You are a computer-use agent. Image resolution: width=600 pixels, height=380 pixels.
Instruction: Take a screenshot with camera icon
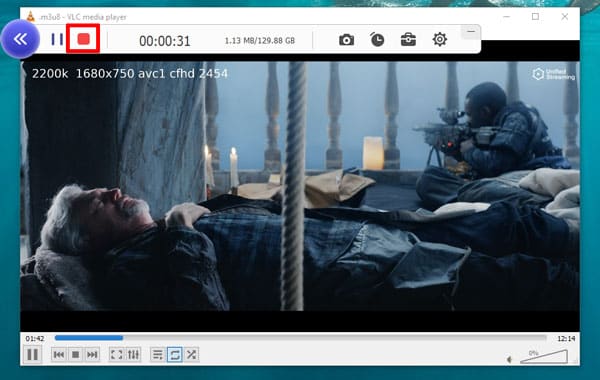(x=346, y=40)
